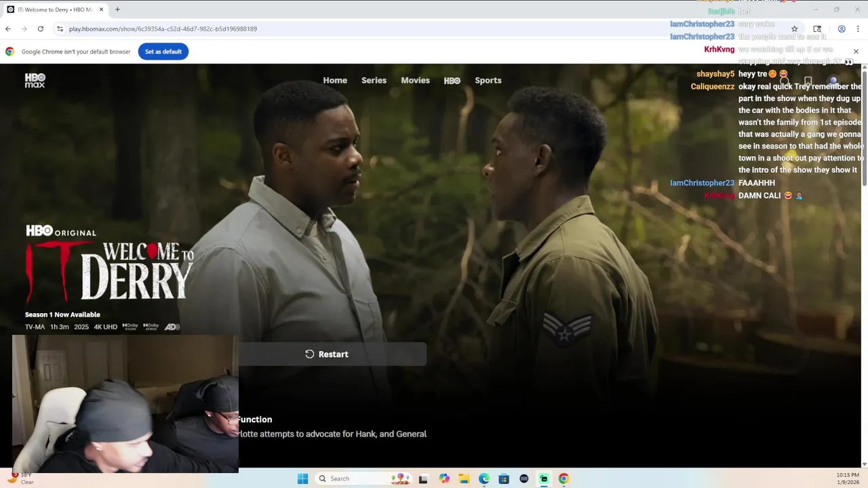Go back in Chrome
This screenshot has height=488, width=868.
[8, 28]
